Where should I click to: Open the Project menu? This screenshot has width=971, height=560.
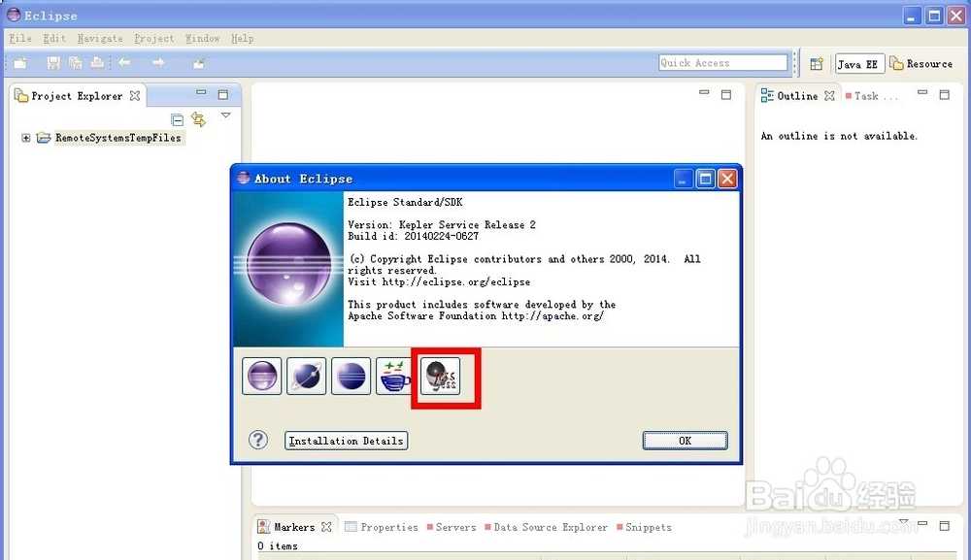154,39
